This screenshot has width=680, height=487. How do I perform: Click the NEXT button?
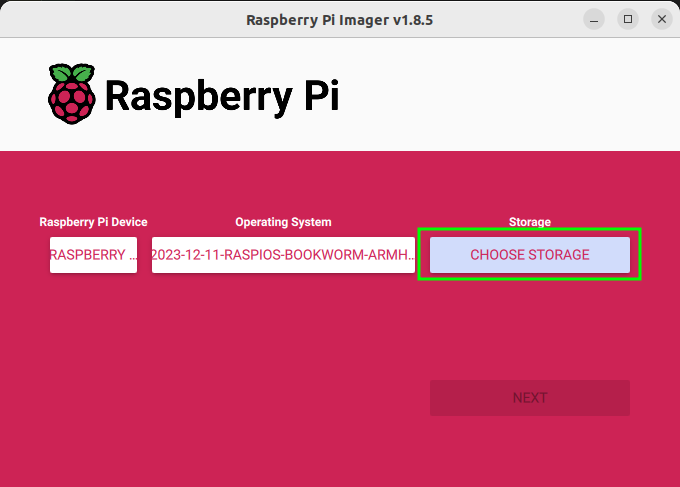tap(529, 397)
